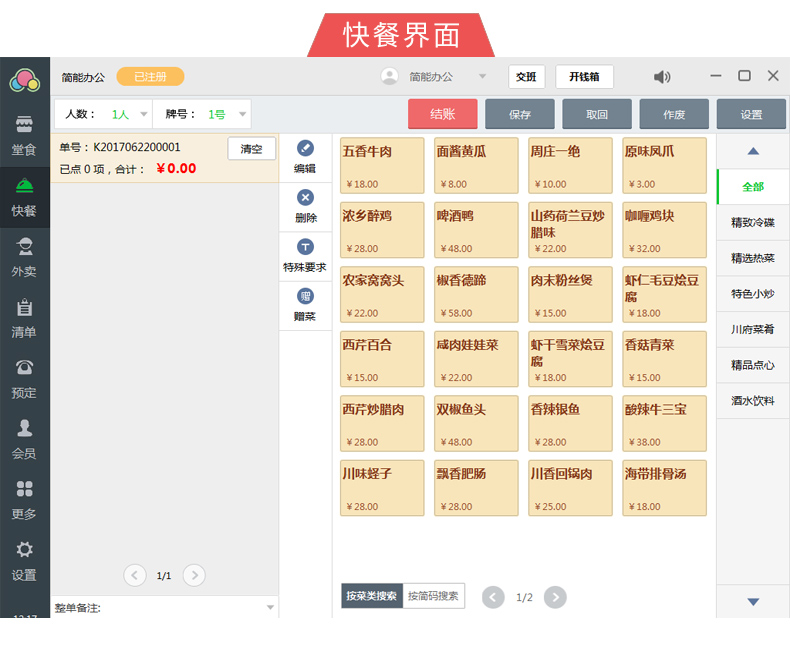
Task: Select the 特色小炒 category
Action: coord(753,294)
